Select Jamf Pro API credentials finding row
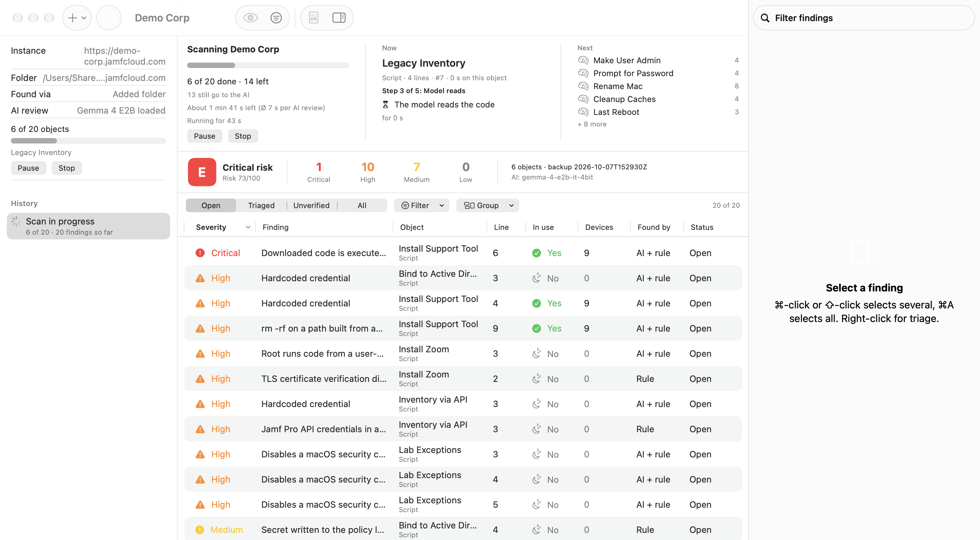 [x=463, y=429]
